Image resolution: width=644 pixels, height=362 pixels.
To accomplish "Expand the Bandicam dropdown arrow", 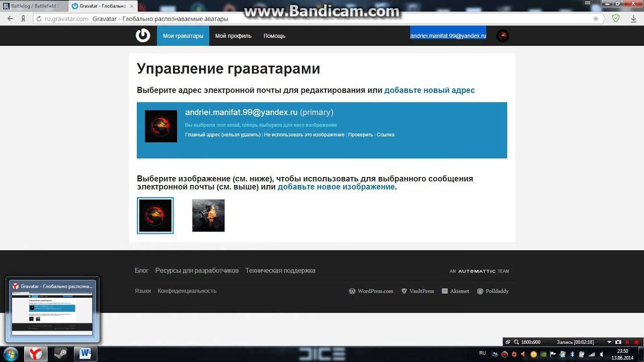I will click(x=609, y=342).
